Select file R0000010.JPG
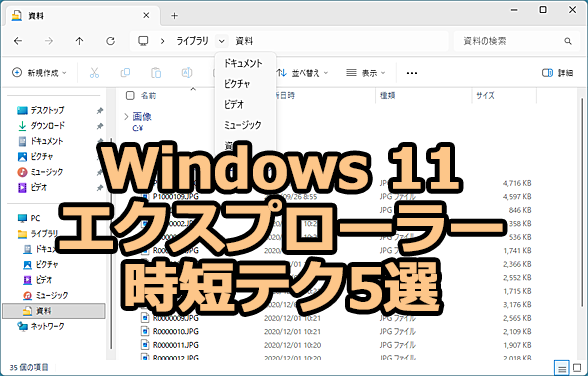588x376 pixels. [176, 331]
